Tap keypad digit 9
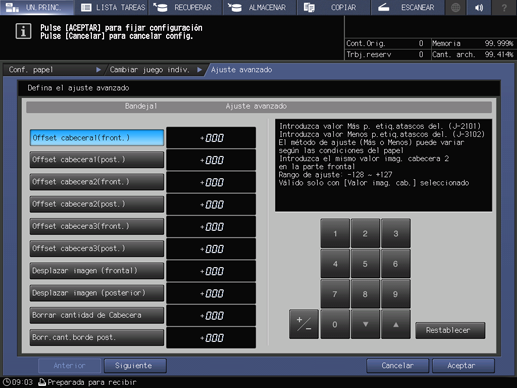The image size is (517, 388). pos(396,294)
